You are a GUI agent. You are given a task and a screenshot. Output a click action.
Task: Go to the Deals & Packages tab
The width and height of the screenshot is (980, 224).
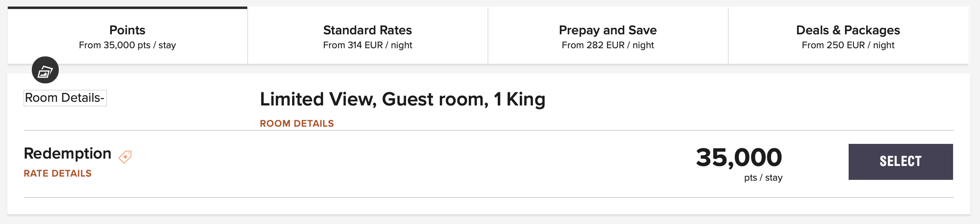click(x=848, y=36)
